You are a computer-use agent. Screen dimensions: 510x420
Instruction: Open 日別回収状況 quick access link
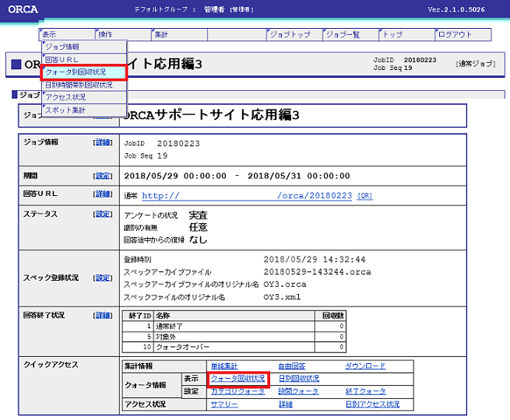tap(299, 379)
